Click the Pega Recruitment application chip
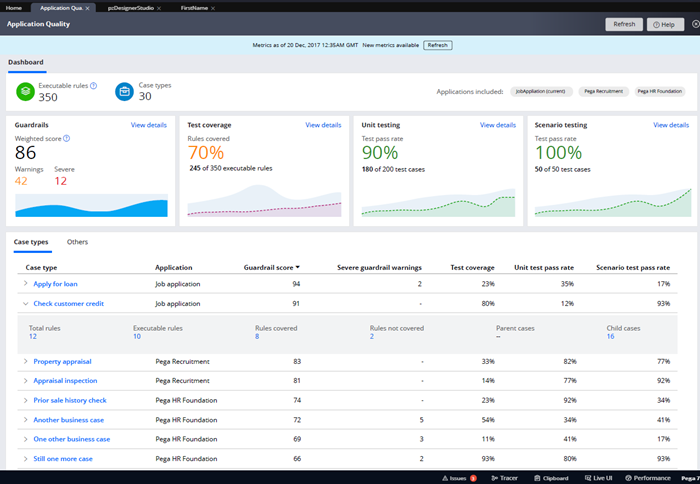 (x=604, y=92)
